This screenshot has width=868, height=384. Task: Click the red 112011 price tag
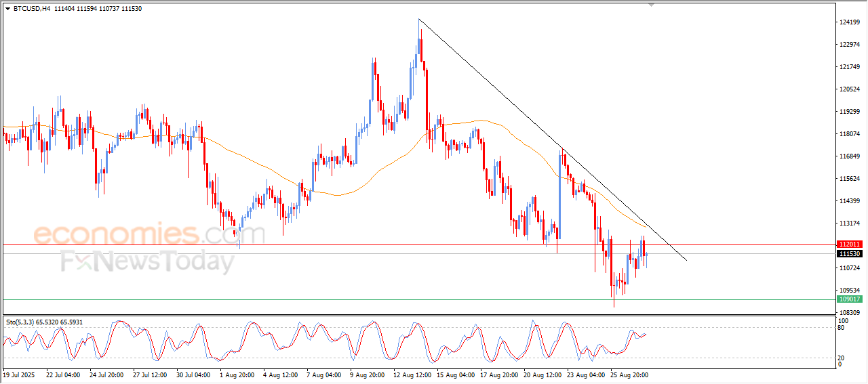coord(850,244)
